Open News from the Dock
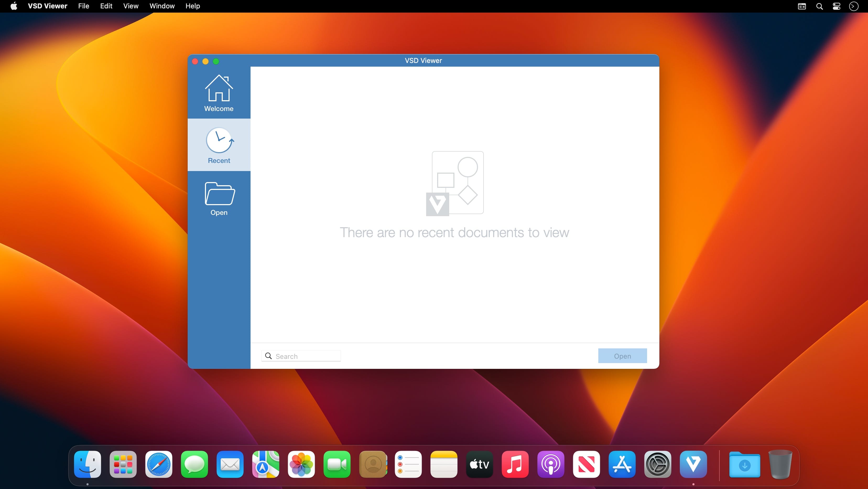The height and width of the screenshot is (489, 868). click(587, 464)
